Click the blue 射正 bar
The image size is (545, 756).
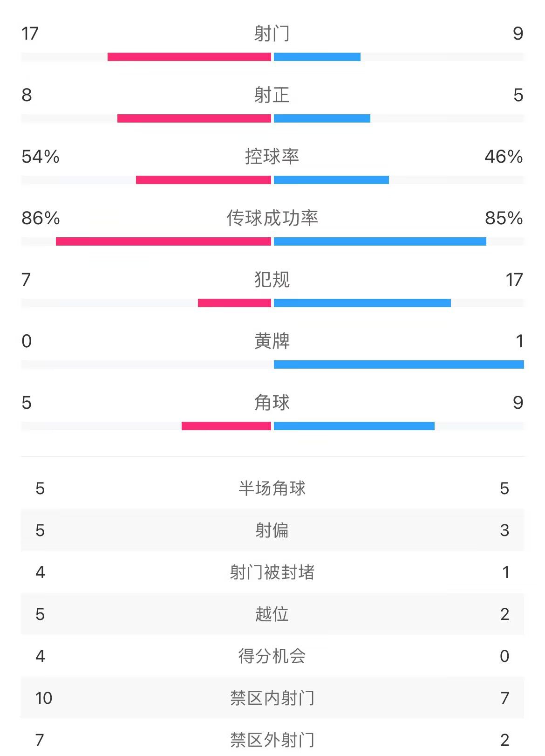pos(322,118)
